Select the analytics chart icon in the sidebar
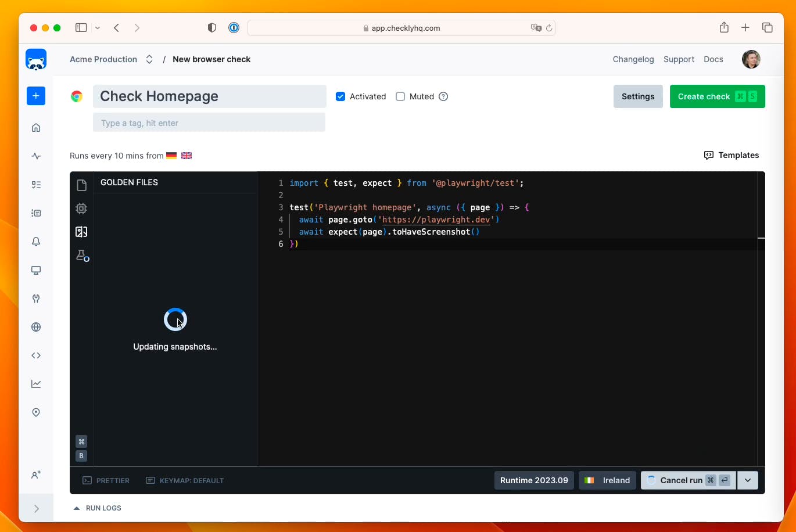 point(35,383)
